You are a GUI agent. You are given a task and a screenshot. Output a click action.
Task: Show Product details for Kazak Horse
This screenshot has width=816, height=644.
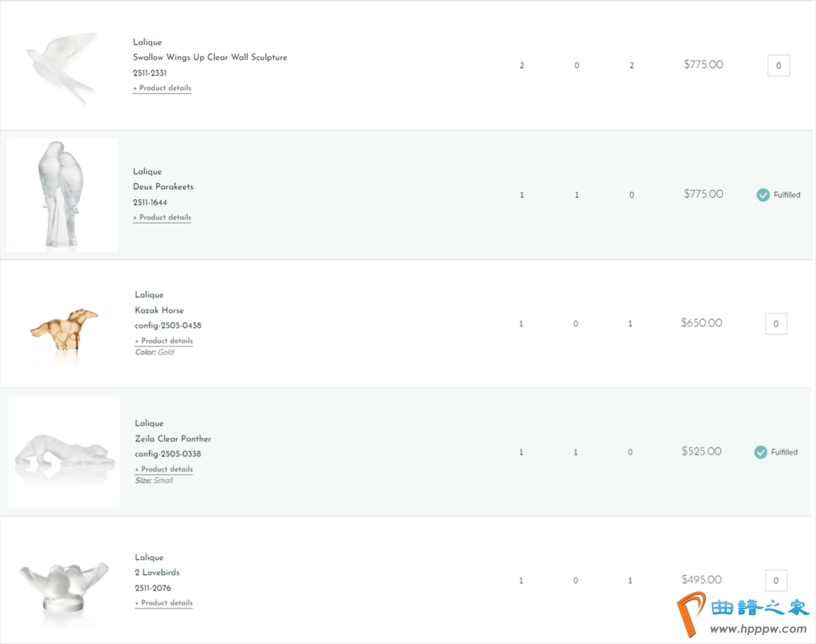coord(164,341)
